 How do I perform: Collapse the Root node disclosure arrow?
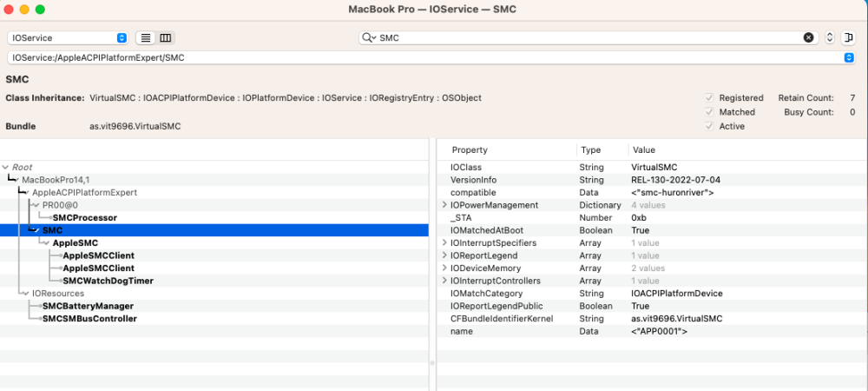pyautogui.click(x=5, y=167)
